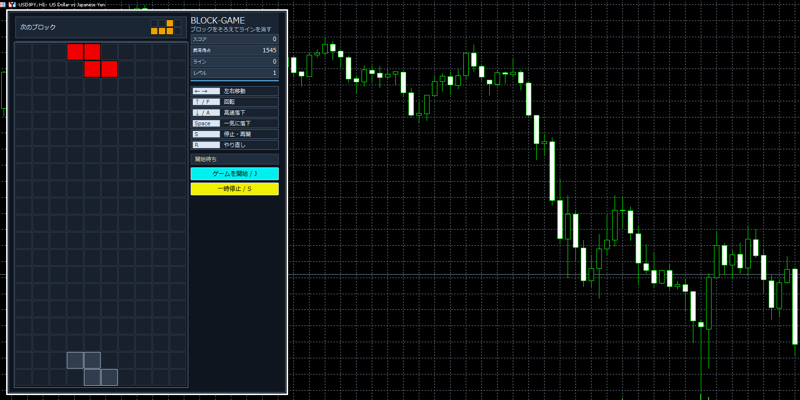Select the ↑ / F rotate key row
Viewport: 800px width, 400px height.
[235, 102]
